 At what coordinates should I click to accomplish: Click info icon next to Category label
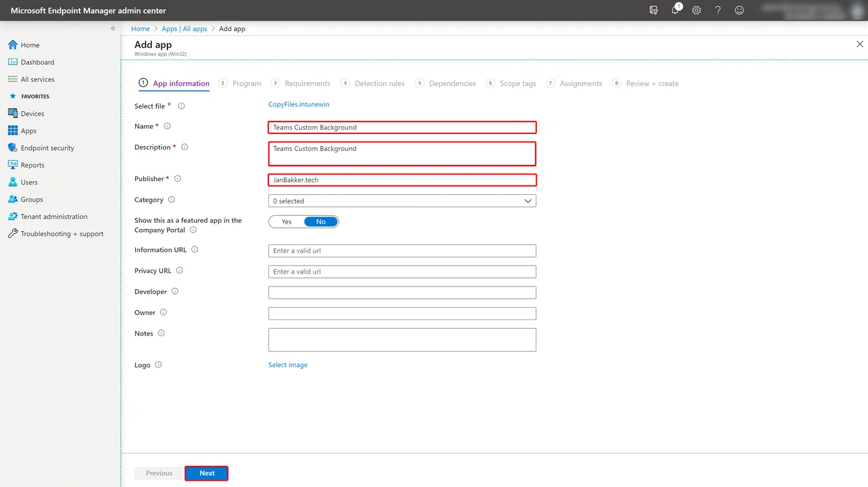pyautogui.click(x=172, y=200)
